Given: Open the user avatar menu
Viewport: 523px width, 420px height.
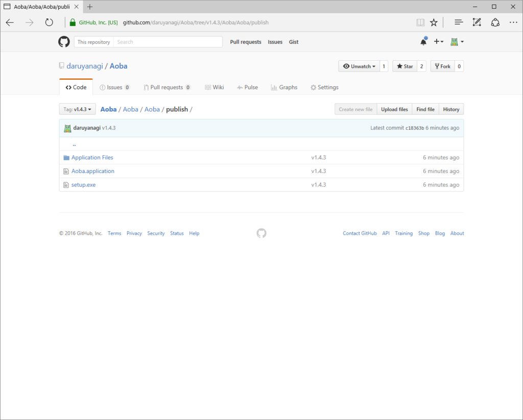Looking at the screenshot, I should tap(457, 42).
